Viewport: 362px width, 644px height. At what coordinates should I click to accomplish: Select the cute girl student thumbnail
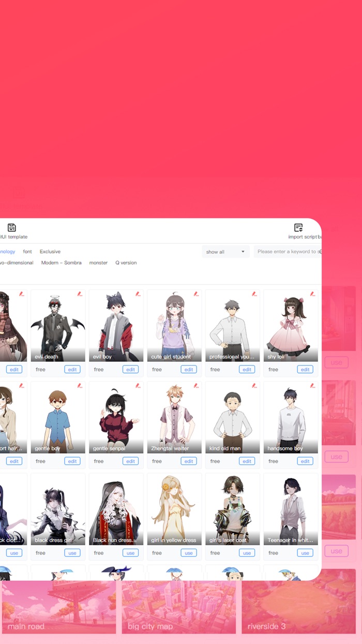[x=174, y=325]
